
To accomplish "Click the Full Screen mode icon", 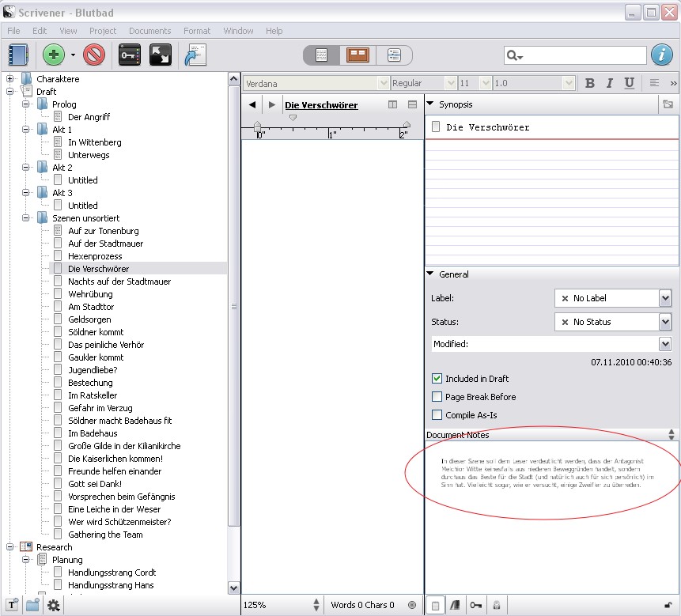I will point(161,55).
